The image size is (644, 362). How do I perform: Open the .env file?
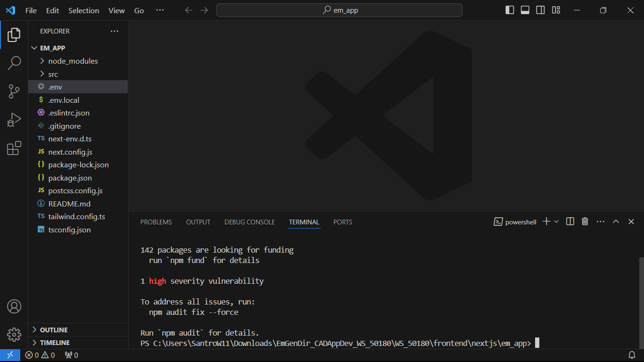(78, 87)
